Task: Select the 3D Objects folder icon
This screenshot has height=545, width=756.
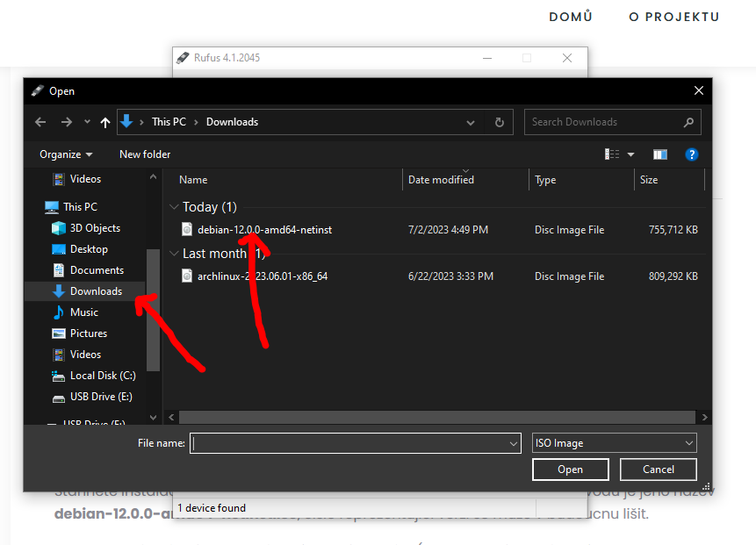Action: [59, 228]
